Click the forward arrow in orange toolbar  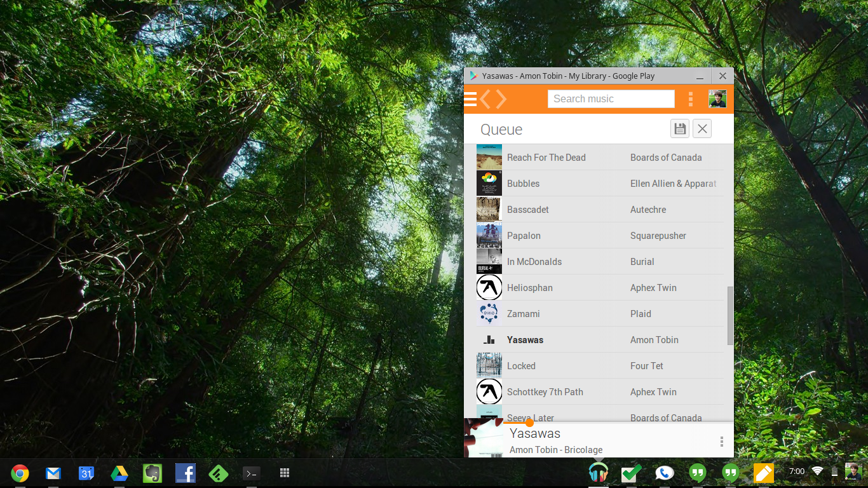pos(501,99)
